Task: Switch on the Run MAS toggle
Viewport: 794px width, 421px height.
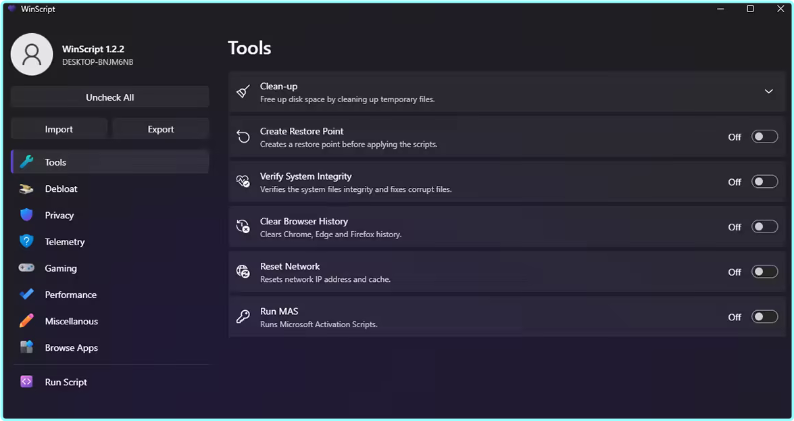Action: (x=764, y=317)
